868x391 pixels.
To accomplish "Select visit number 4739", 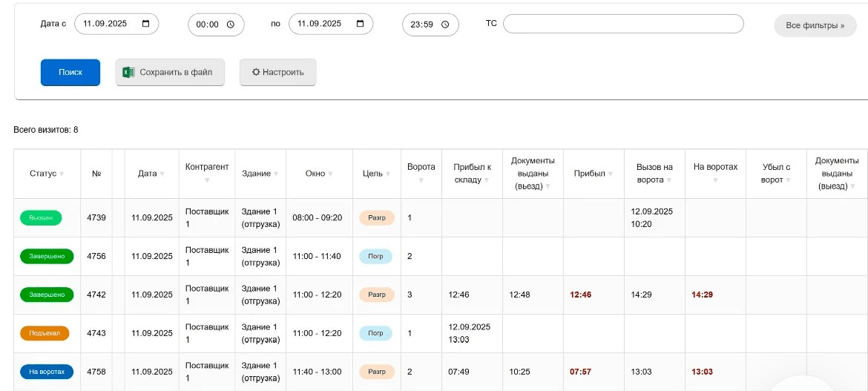I will [96, 217].
